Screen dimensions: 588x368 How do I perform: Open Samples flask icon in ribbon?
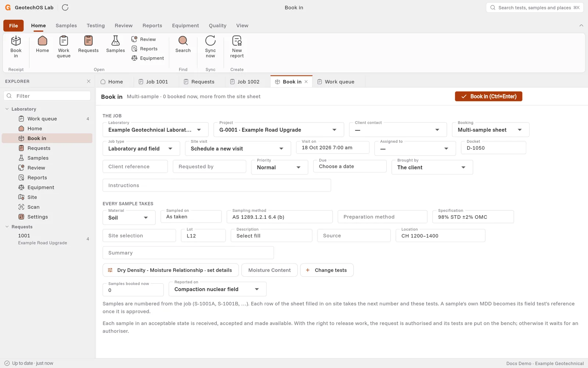pos(115,45)
